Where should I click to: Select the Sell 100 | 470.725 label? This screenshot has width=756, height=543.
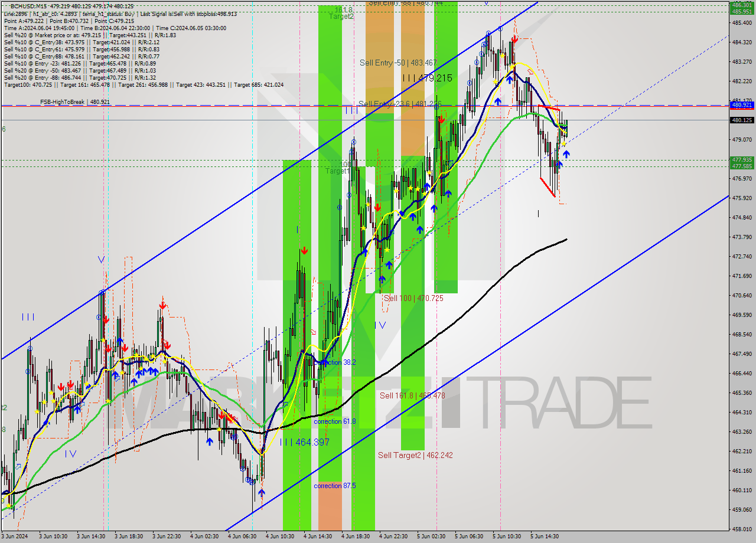pyautogui.click(x=413, y=299)
